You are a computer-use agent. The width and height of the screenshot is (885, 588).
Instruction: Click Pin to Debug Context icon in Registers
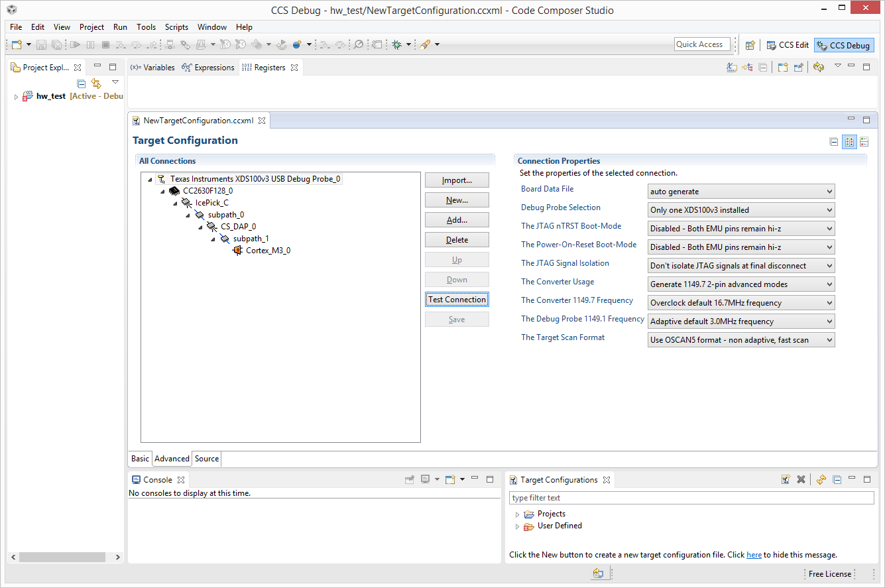click(x=798, y=67)
